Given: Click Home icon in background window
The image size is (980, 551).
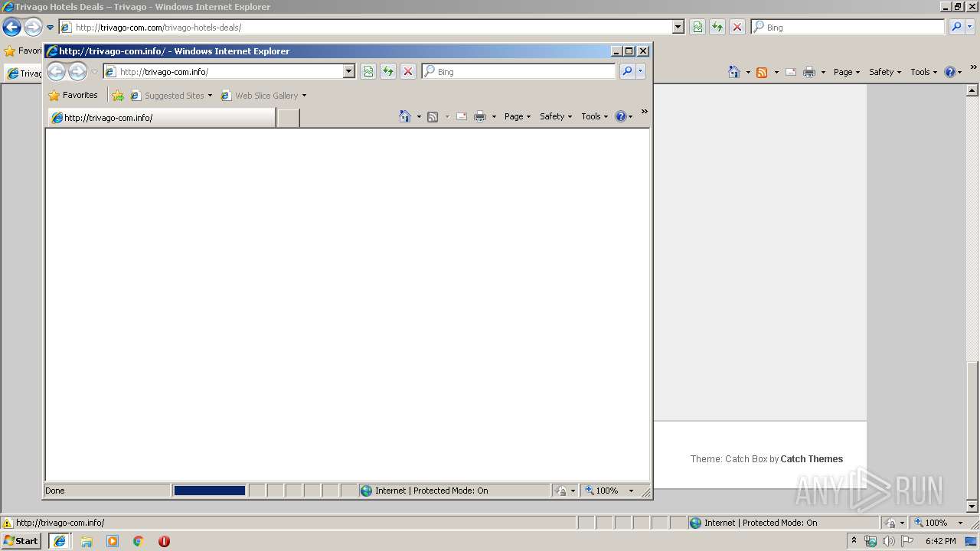Looking at the screenshot, I should [x=734, y=72].
